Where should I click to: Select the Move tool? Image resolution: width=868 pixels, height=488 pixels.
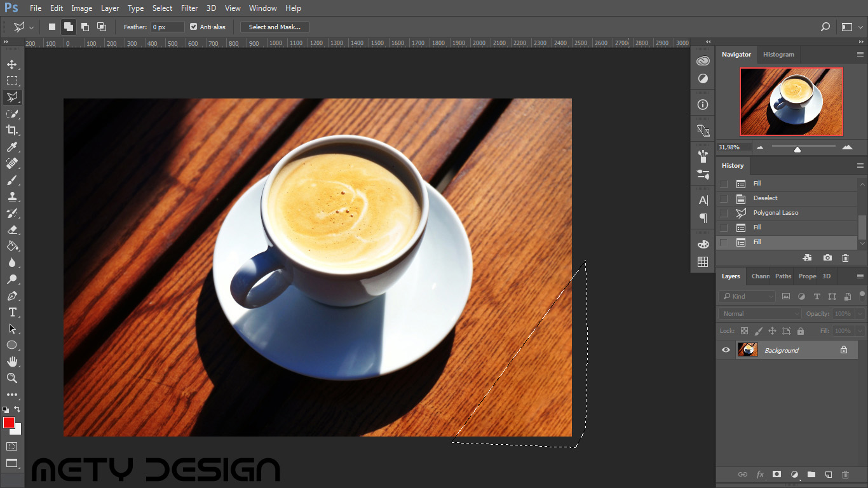(x=11, y=64)
